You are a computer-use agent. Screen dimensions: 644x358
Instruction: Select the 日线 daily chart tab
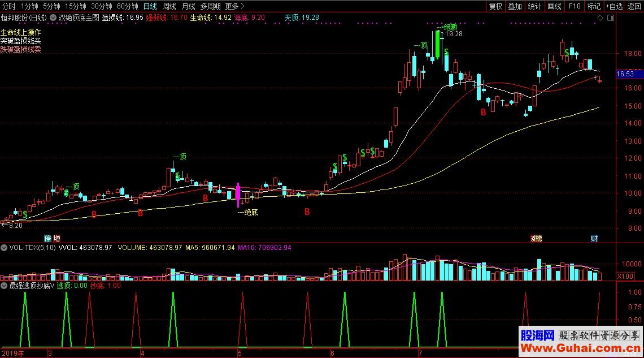(x=150, y=6)
